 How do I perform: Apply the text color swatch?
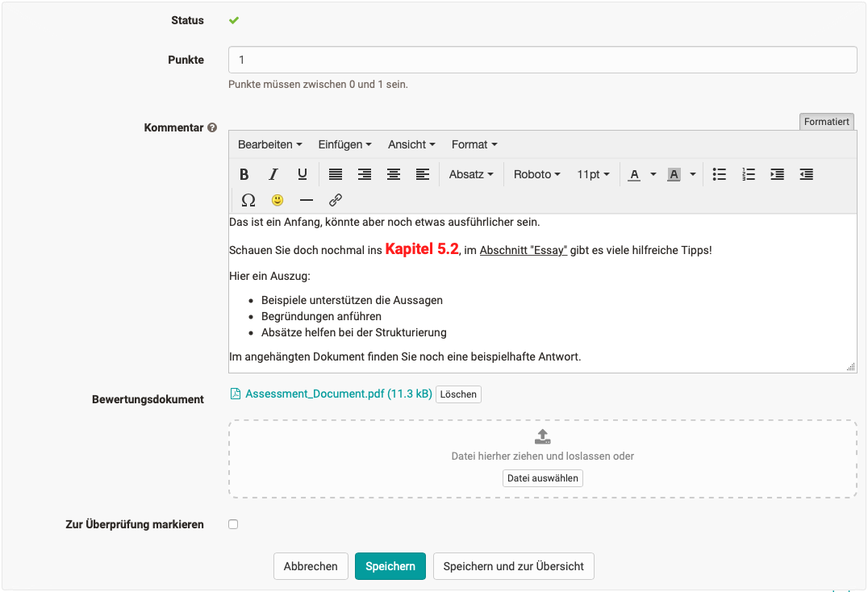tap(635, 174)
